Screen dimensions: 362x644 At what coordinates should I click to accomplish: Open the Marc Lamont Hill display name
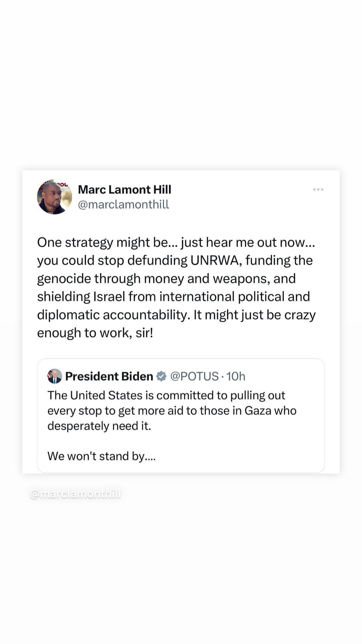[x=124, y=190]
